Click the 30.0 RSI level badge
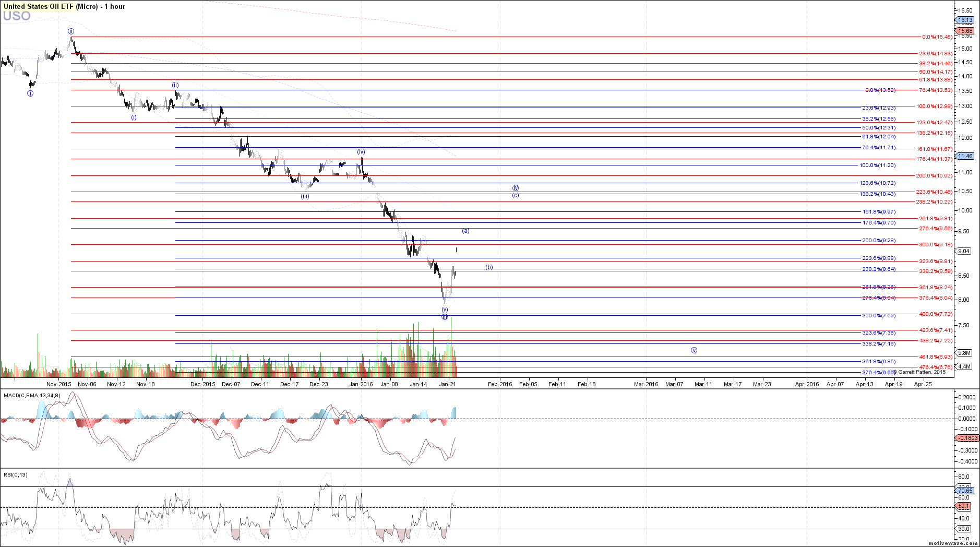 964,529
